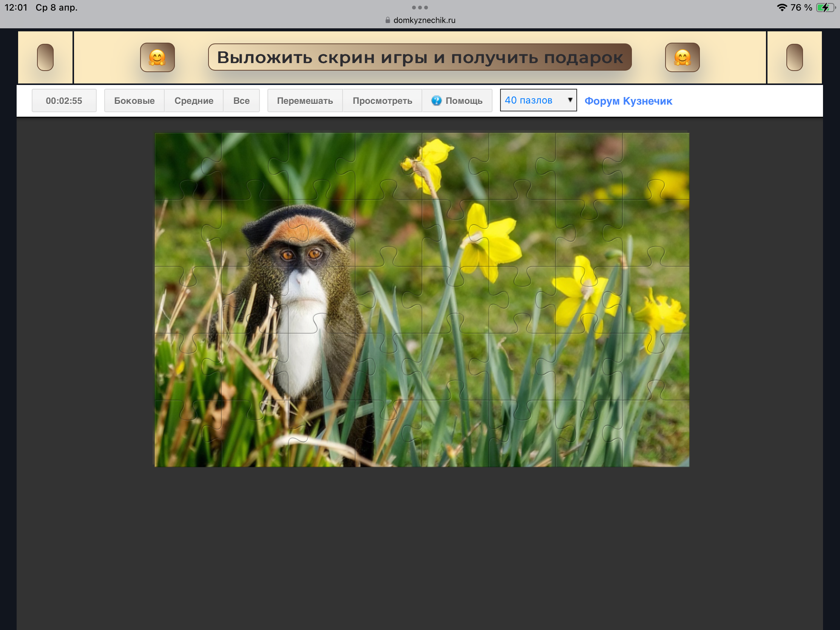Preview the picture with Просмотреть

[382, 100]
